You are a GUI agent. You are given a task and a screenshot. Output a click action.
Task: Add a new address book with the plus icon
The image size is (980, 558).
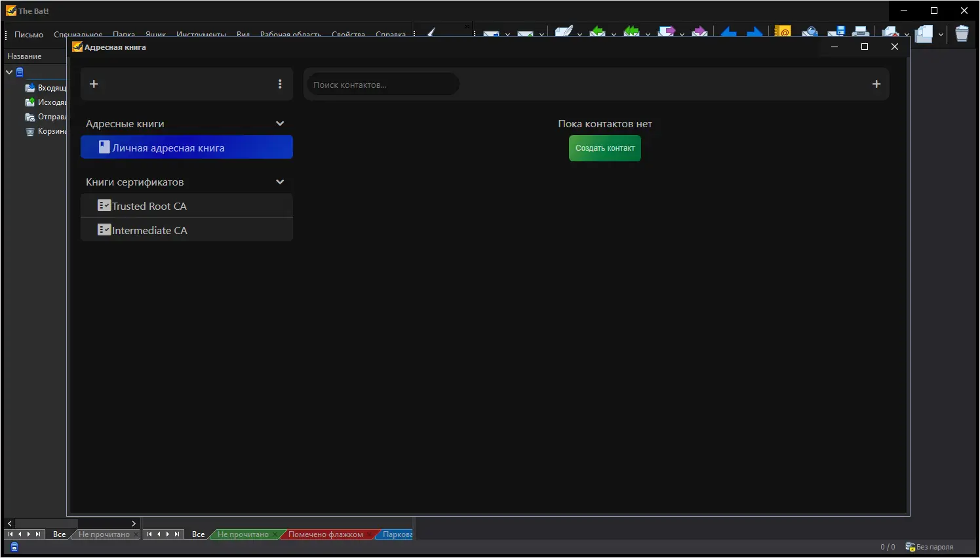point(94,84)
